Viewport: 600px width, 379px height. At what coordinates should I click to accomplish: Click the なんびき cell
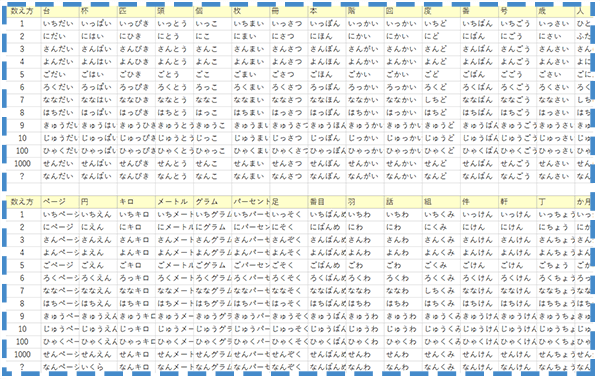point(137,176)
